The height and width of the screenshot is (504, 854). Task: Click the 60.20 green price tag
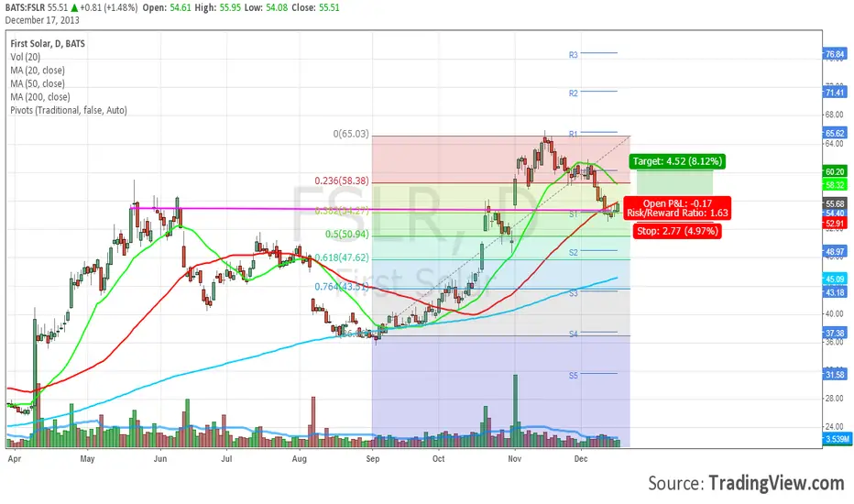[835, 171]
